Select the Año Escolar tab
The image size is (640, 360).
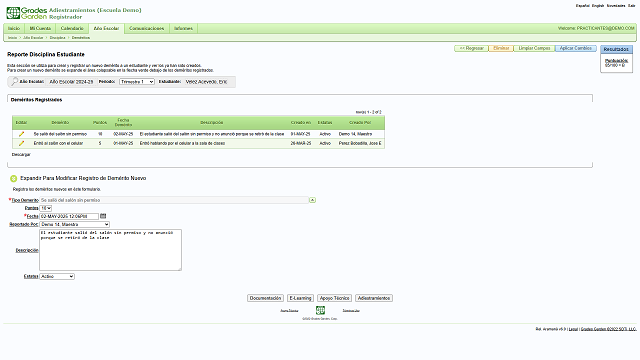[106, 28]
